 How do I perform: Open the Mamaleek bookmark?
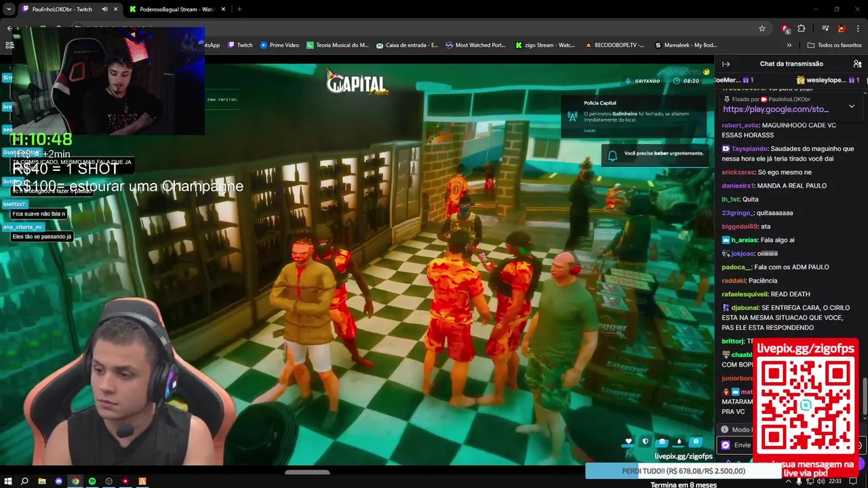pos(686,45)
